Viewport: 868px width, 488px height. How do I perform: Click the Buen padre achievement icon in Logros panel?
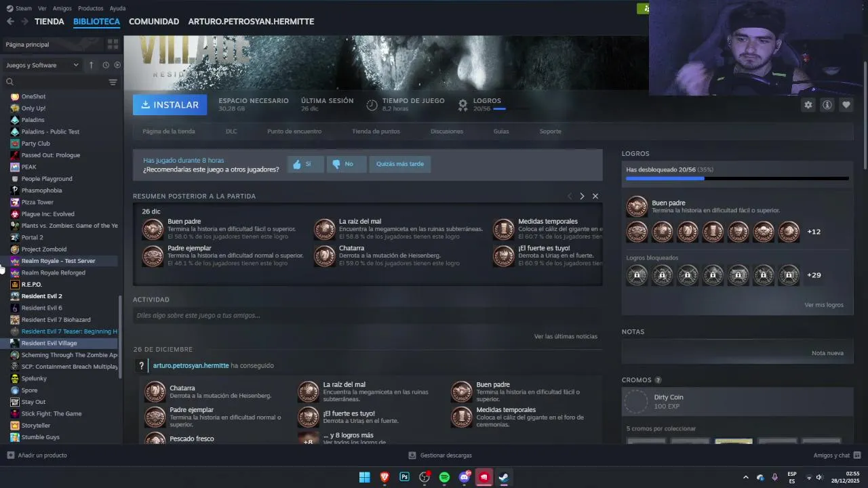point(637,206)
